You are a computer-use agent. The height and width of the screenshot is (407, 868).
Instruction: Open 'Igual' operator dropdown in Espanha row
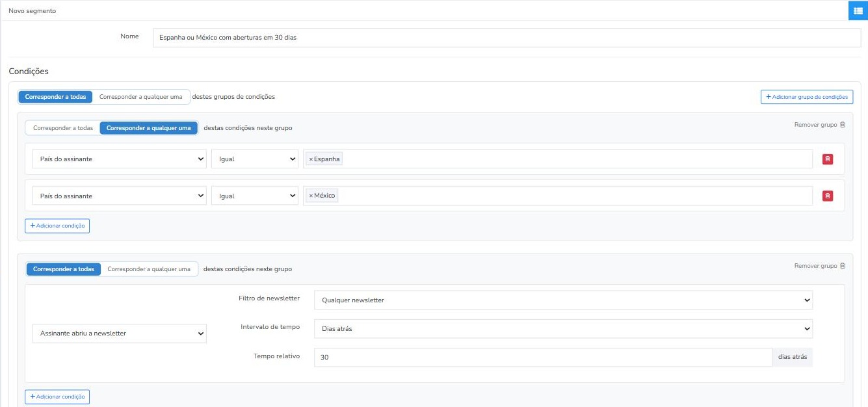[255, 159]
